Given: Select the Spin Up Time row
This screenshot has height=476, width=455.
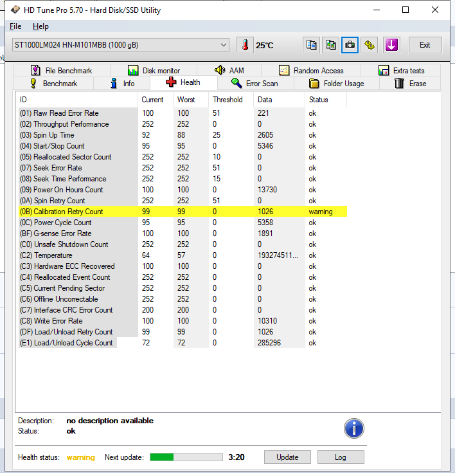Looking at the screenshot, I should click(183, 135).
